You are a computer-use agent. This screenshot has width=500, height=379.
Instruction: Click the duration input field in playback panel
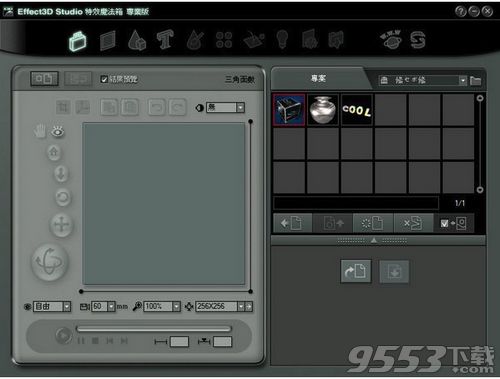click(179, 342)
